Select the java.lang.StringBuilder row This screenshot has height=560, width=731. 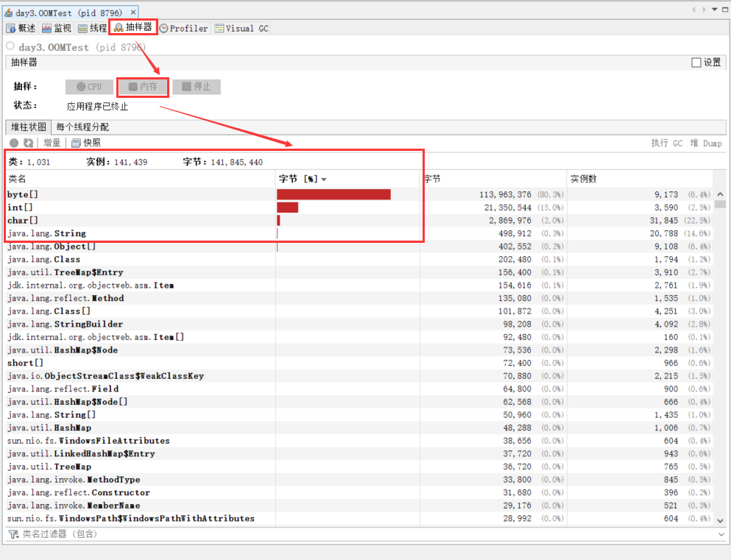coord(359,325)
